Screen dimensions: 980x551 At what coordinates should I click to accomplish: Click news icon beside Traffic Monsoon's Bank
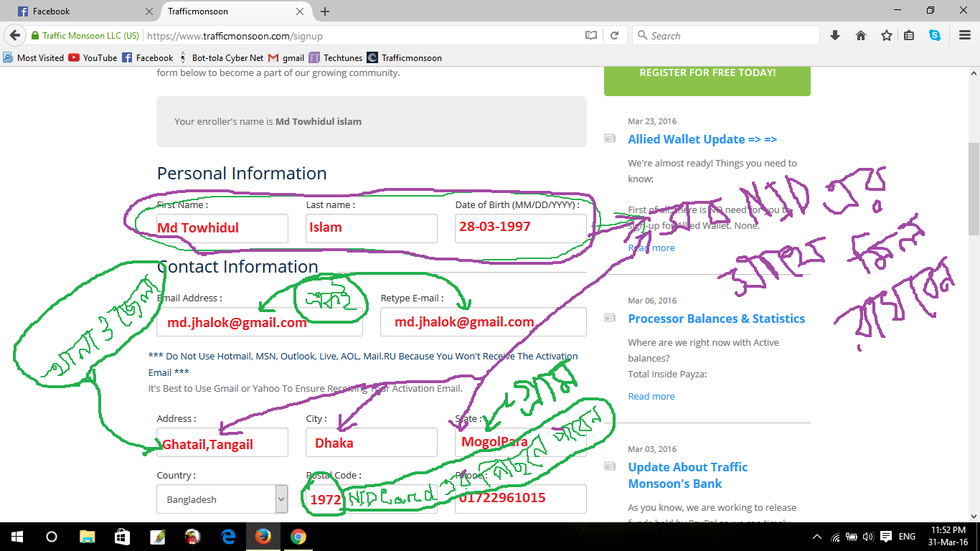pos(609,466)
